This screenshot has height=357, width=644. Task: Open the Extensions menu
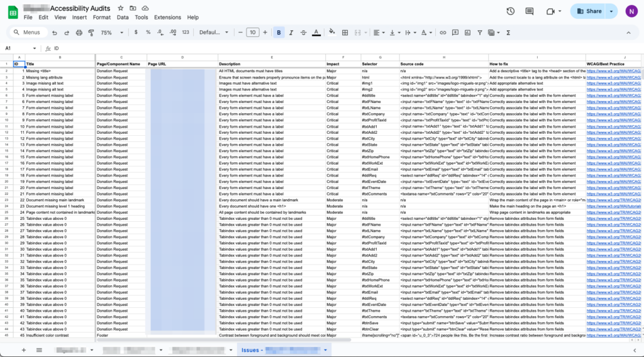pyautogui.click(x=167, y=18)
